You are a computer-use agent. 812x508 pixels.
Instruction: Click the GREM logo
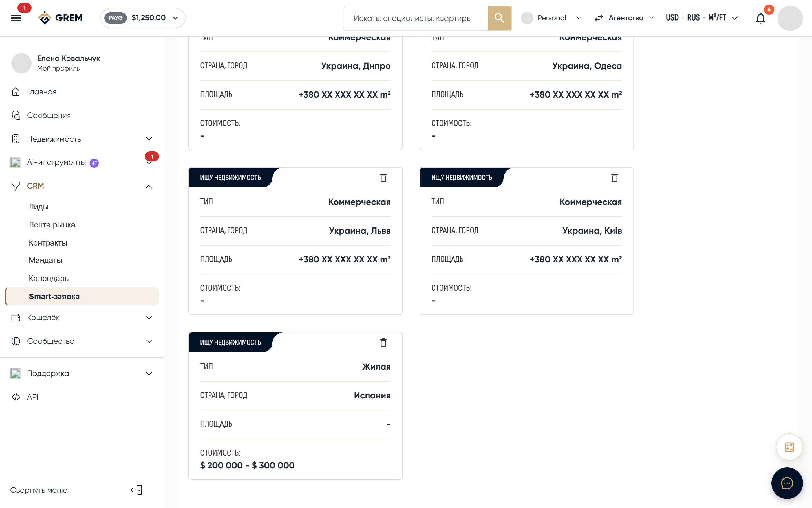coord(60,18)
